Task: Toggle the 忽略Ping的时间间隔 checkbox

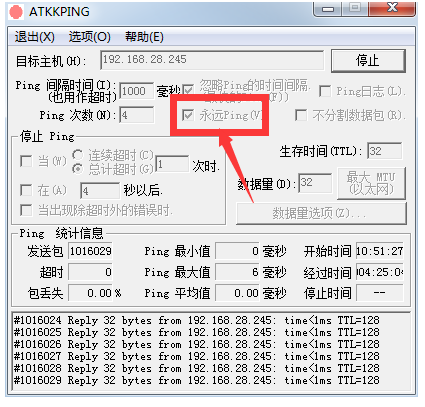Action: [x=188, y=90]
